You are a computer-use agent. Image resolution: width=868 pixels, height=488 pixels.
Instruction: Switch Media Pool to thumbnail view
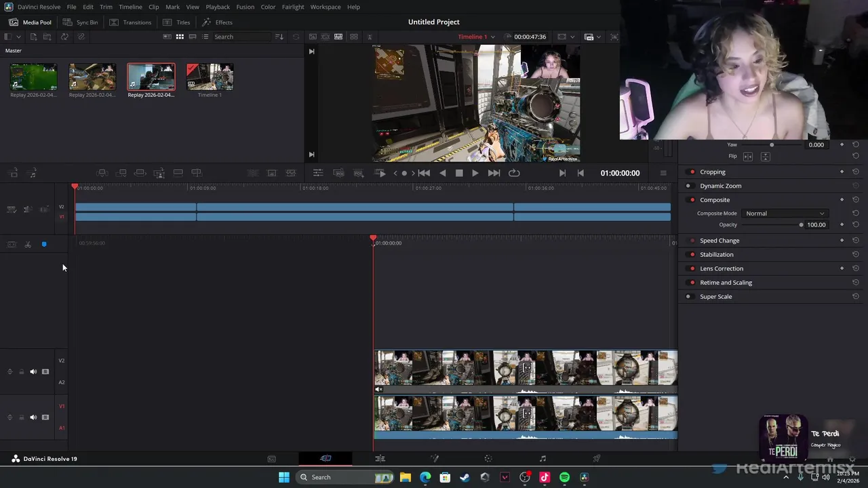coord(180,37)
